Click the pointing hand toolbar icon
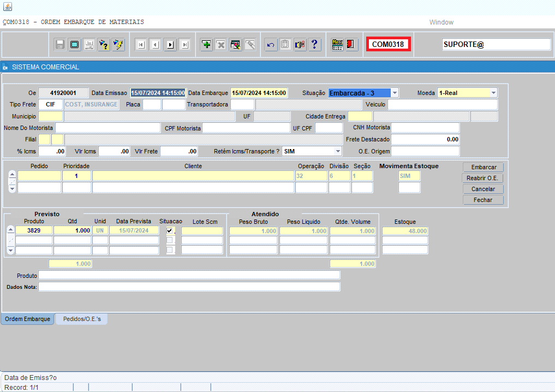 [300, 45]
